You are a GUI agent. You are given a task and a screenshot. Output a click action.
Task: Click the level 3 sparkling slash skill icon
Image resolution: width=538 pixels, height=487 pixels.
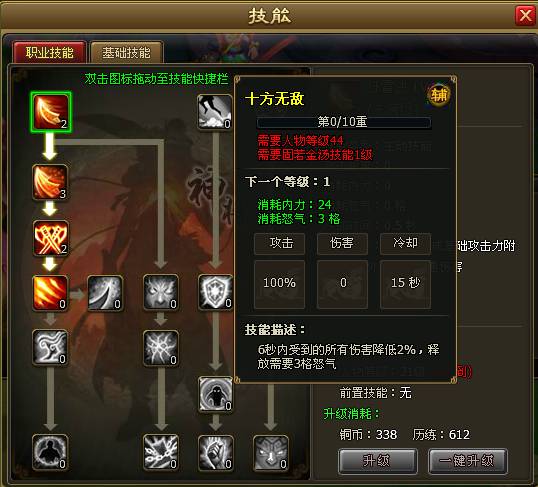(50, 182)
